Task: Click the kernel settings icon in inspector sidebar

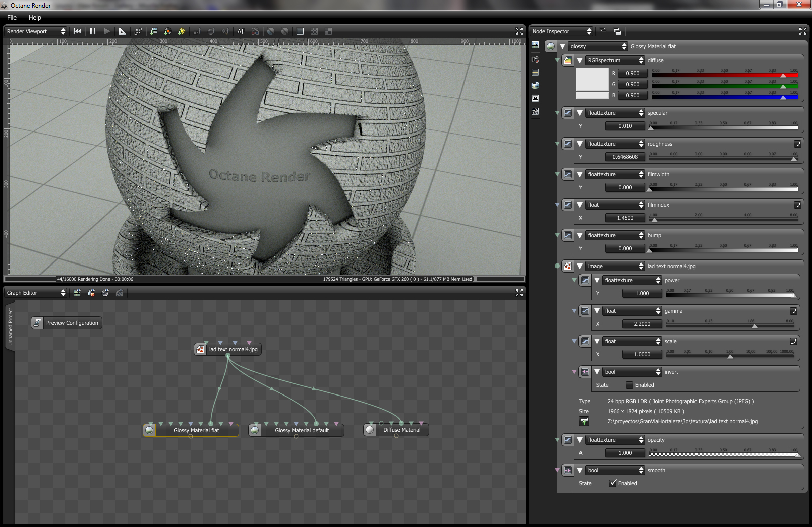Action: 535,72
